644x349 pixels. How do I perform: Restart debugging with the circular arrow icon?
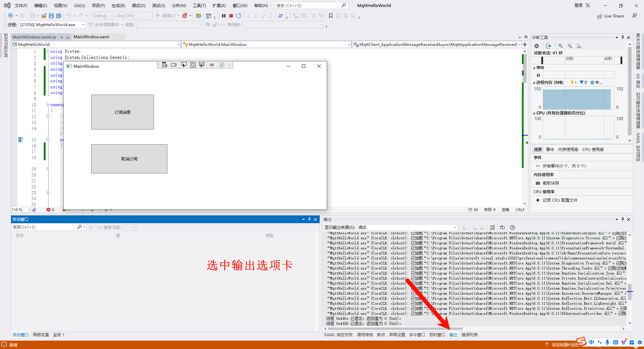tap(238, 15)
